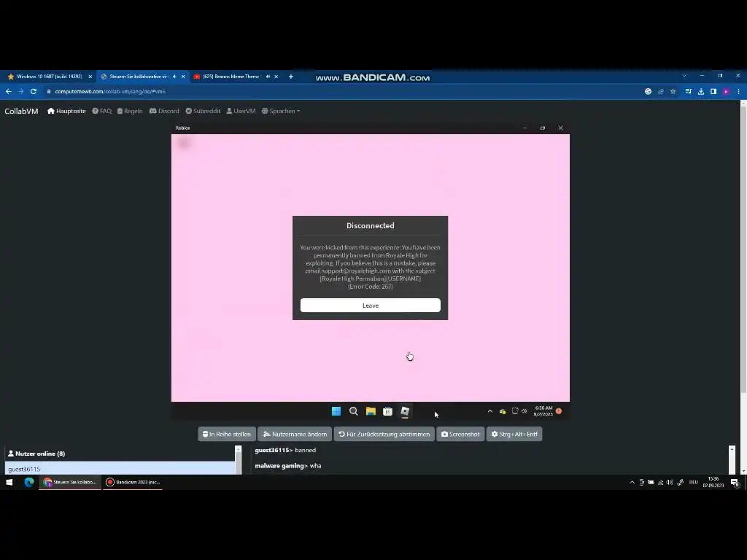Switch to Windows 10 1607 browser tab
This screenshot has width=747, height=560.
pos(49,76)
